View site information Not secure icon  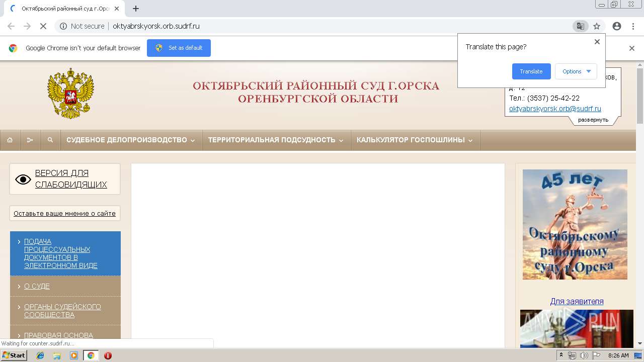pos(63,26)
